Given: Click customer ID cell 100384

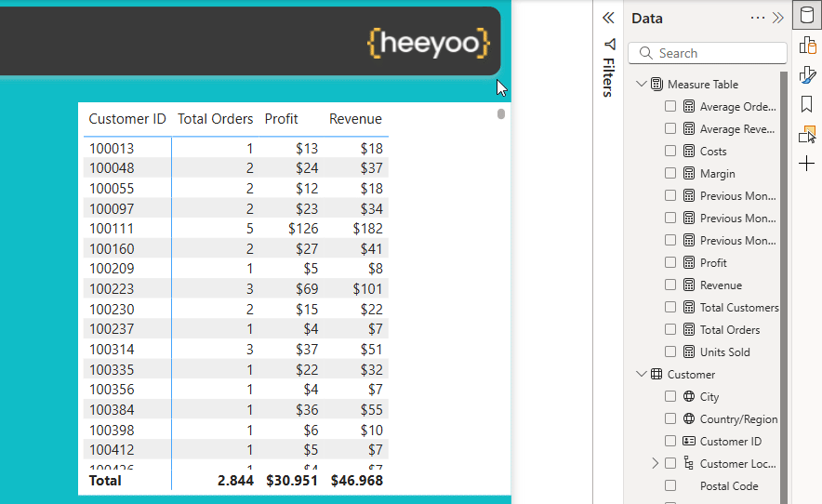Looking at the screenshot, I should (112, 410).
